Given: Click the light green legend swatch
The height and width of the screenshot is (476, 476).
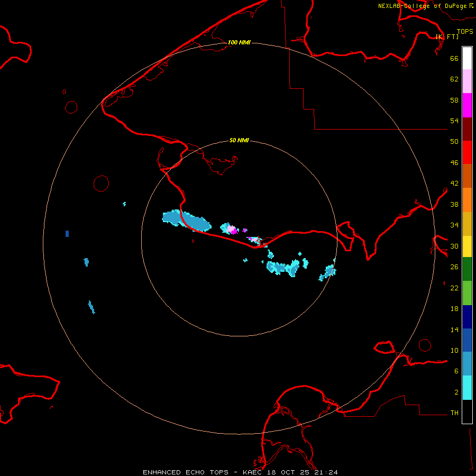Looking at the screenshot, I should 467,292.
